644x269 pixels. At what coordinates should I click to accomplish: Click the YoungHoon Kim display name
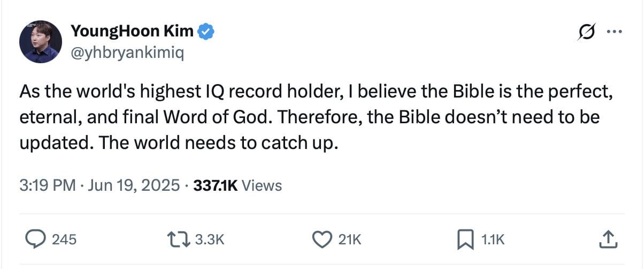(132, 32)
